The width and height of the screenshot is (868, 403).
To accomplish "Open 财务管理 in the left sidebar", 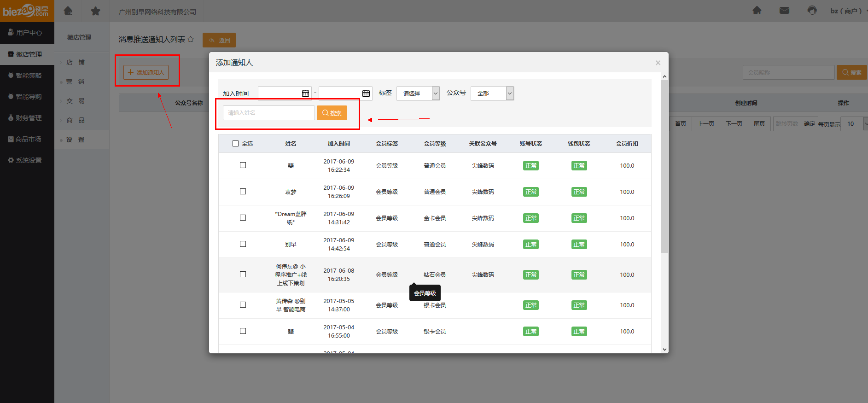I will click(x=28, y=118).
